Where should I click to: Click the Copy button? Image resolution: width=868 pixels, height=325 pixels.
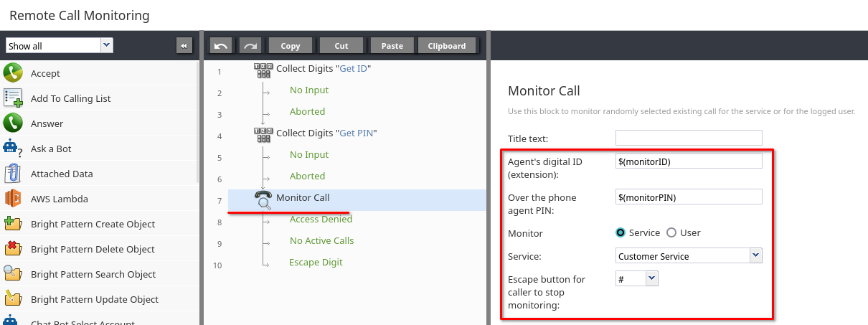pos(291,46)
